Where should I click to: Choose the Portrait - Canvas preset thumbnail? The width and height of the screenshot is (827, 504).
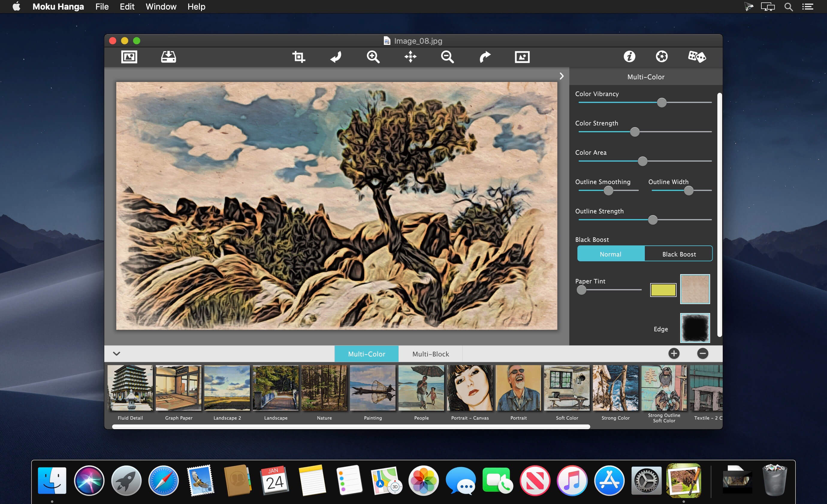pyautogui.click(x=470, y=388)
